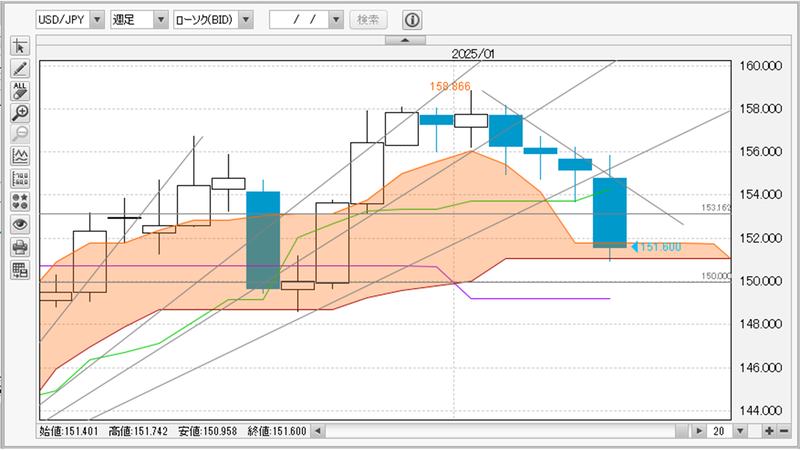
Task: Click the erase ALL drawings icon
Action: click(x=20, y=91)
